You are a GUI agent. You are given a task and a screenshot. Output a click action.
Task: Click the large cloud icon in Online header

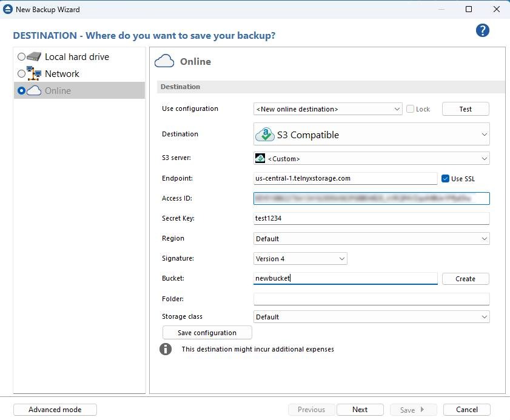click(164, 61)
